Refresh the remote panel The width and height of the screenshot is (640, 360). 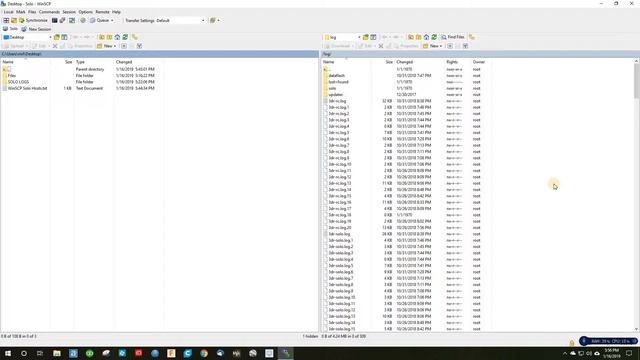434,37
